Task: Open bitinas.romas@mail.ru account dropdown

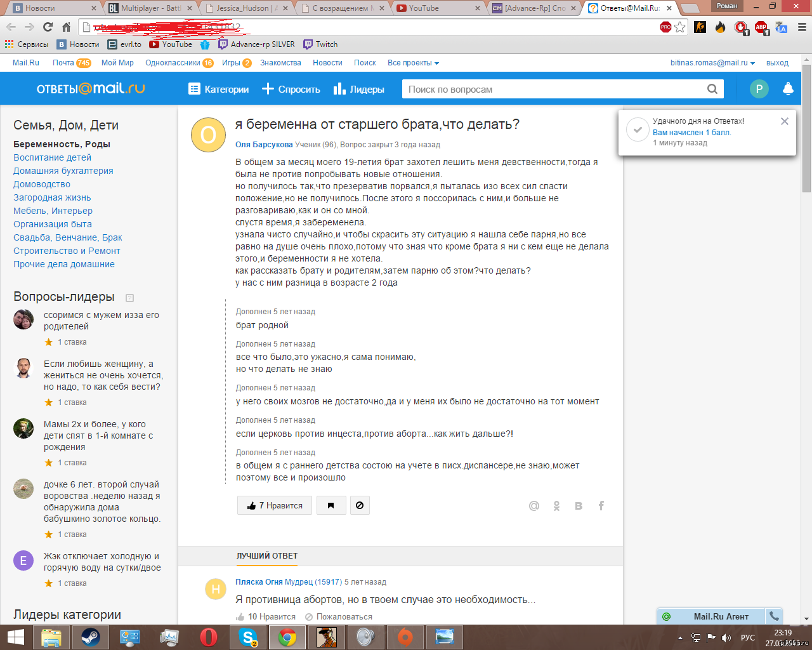Action: 712,63
